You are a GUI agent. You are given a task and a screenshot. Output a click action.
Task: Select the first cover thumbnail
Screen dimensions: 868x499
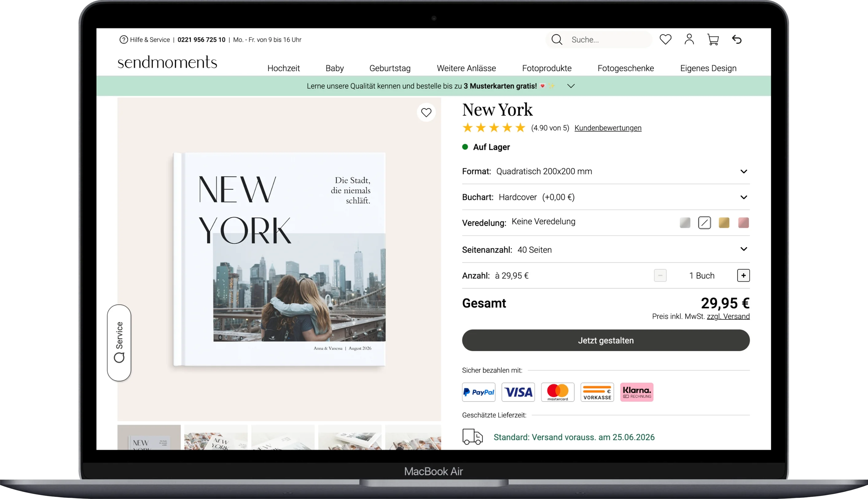(149, 437)
